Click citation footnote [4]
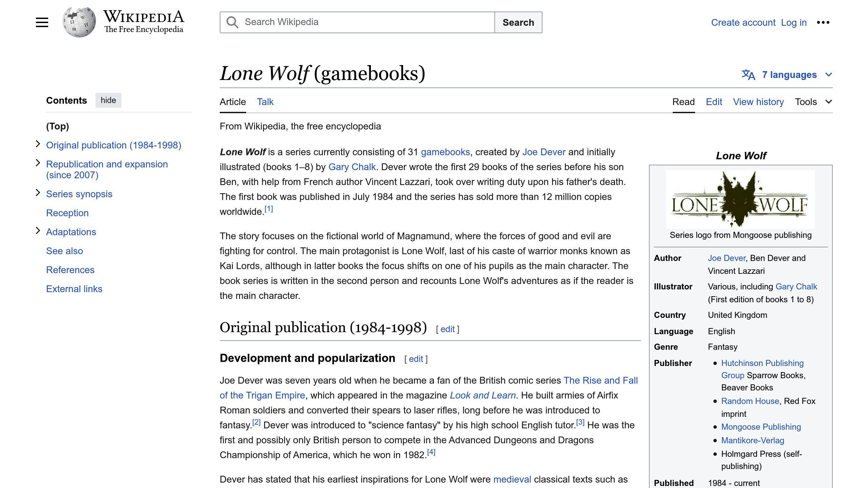This screenshot has width=868, height=488. coord(431,452)
